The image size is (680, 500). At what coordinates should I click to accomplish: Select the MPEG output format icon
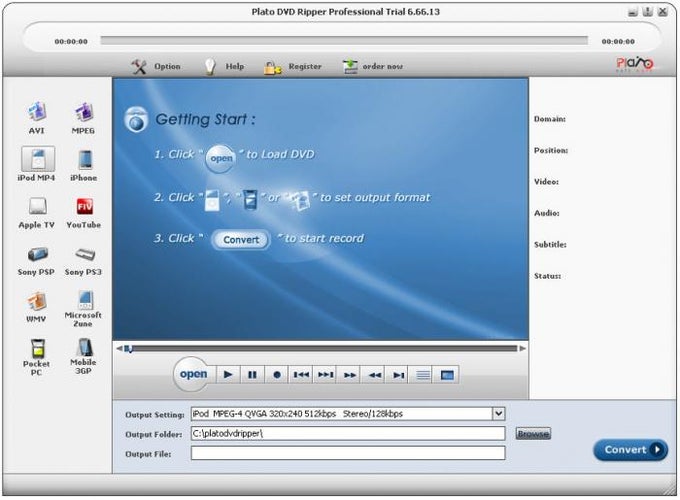[83, 112]
